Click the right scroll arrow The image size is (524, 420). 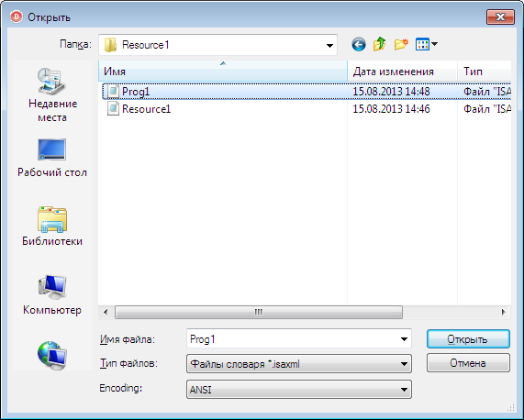click(x=504, y=313)
